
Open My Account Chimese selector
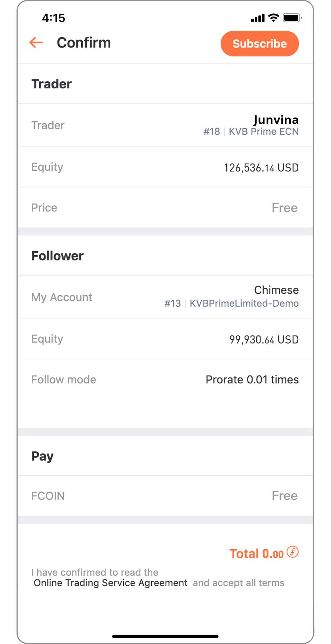point(165,297)
